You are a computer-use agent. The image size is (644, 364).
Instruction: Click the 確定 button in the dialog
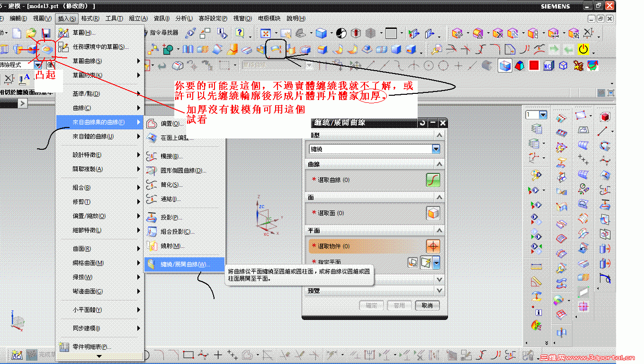[x=372, y=306]
